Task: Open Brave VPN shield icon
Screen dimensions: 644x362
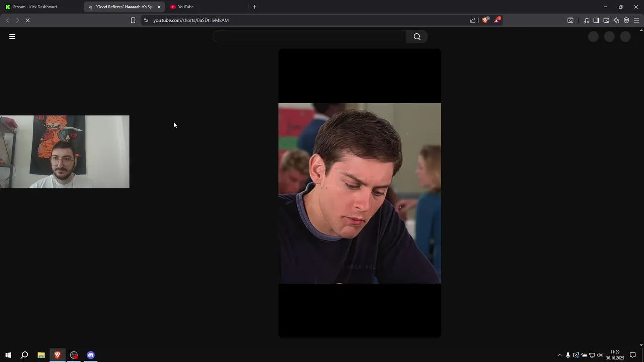Action: pyautogui.click(x=626, y=20)
